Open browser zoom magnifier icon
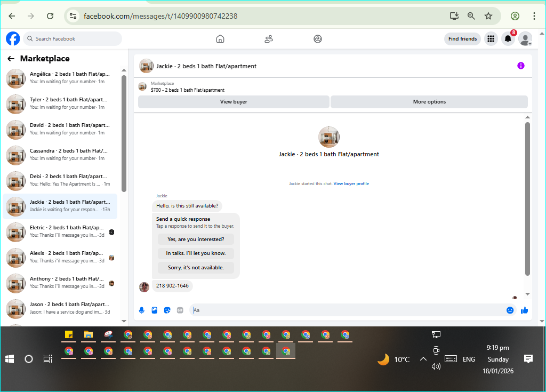The width and height of the screenshot is (546, 392). [471, 16]
